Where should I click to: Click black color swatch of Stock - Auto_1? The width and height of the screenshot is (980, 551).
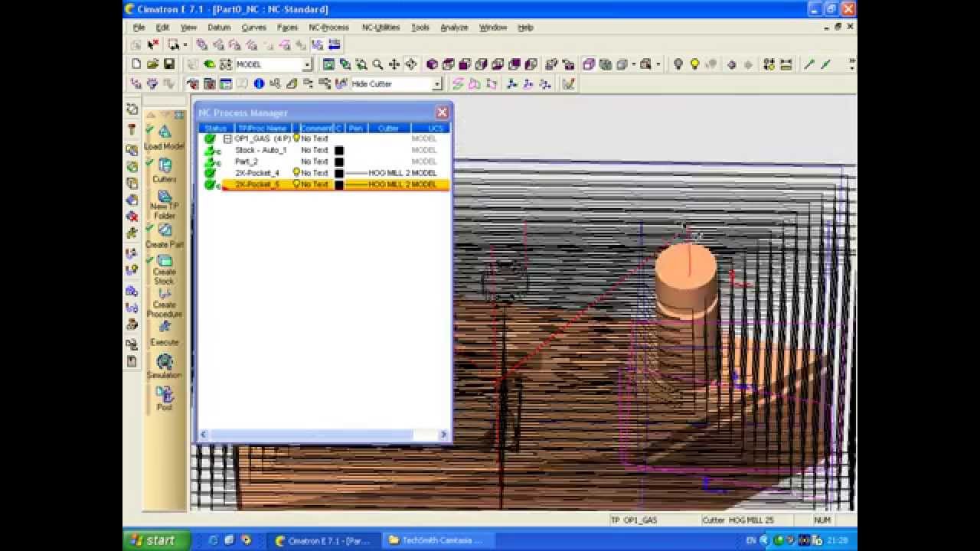tap(339, 150)
